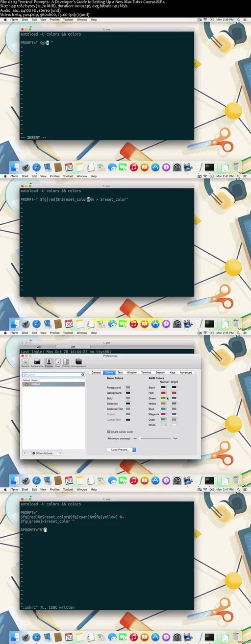Switch to the Session tab in Preferences
This screenshot has height=644, width=251.
[x=160, y=373]
